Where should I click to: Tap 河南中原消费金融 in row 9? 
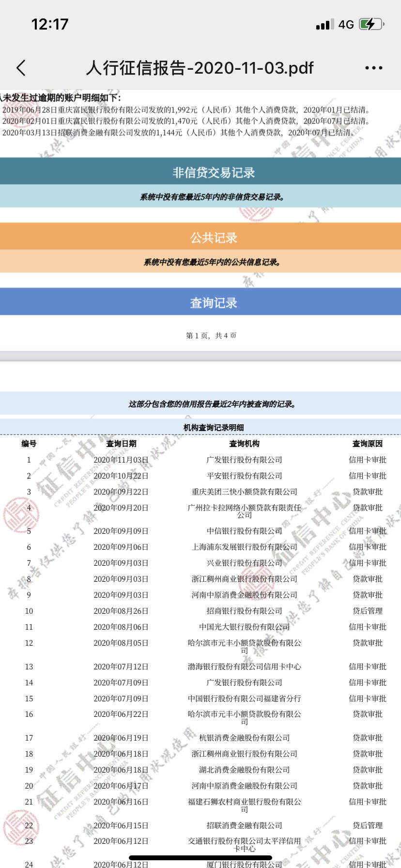pos(245,595)
